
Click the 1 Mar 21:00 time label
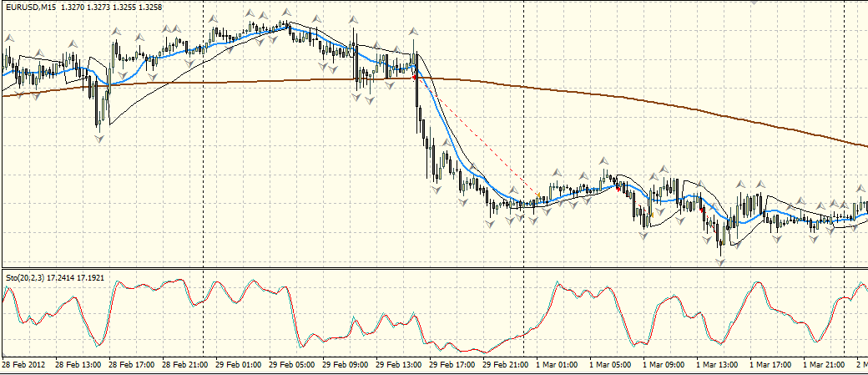pyautogui.click(x=825, y=365)
